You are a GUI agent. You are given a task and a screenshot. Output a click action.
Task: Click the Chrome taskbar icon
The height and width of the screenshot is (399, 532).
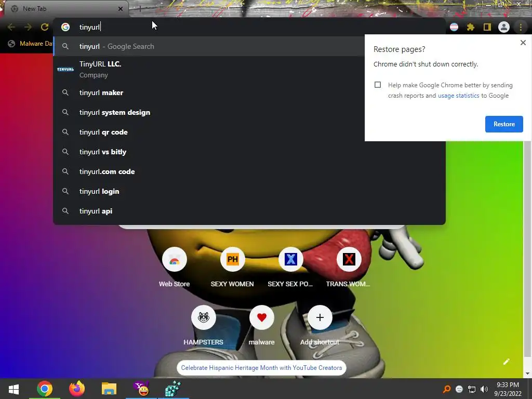pyautogui.click(x=45, y=389)
